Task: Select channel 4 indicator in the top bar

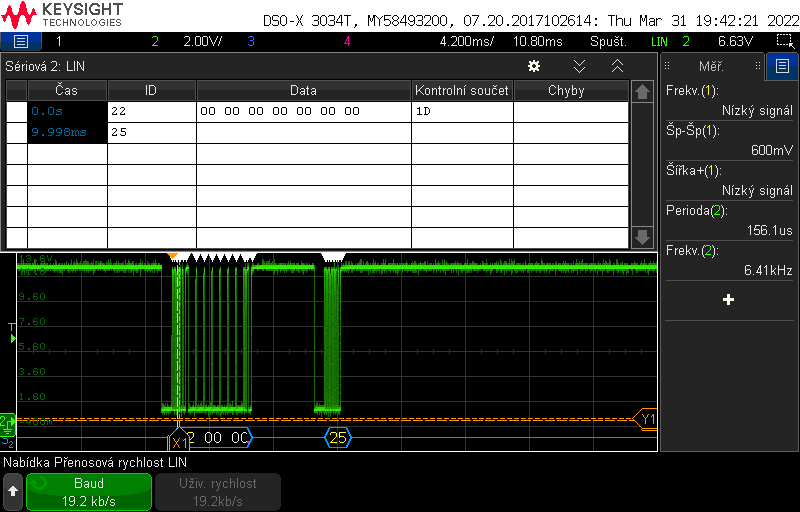Action: click(x=347, y=41)
